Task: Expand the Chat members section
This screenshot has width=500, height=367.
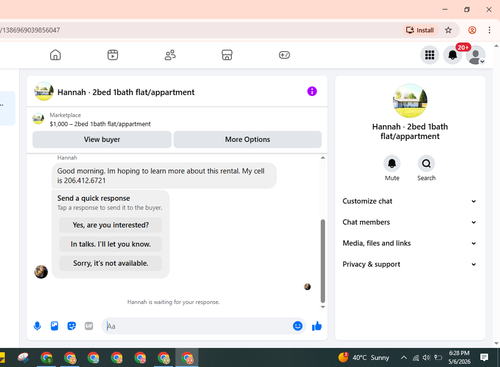Action: 410,222
